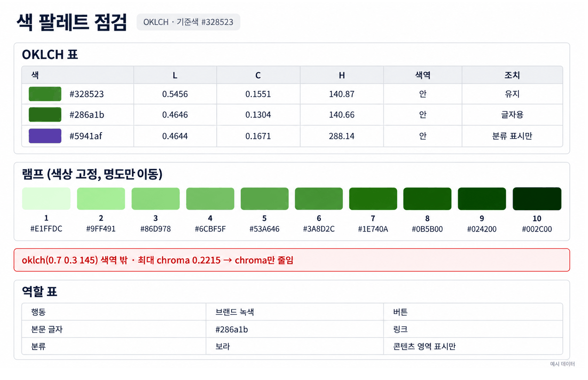The image size is (588, 380).
Task: Click the lightness value 0.4646
Action: [x=175, y=115]
